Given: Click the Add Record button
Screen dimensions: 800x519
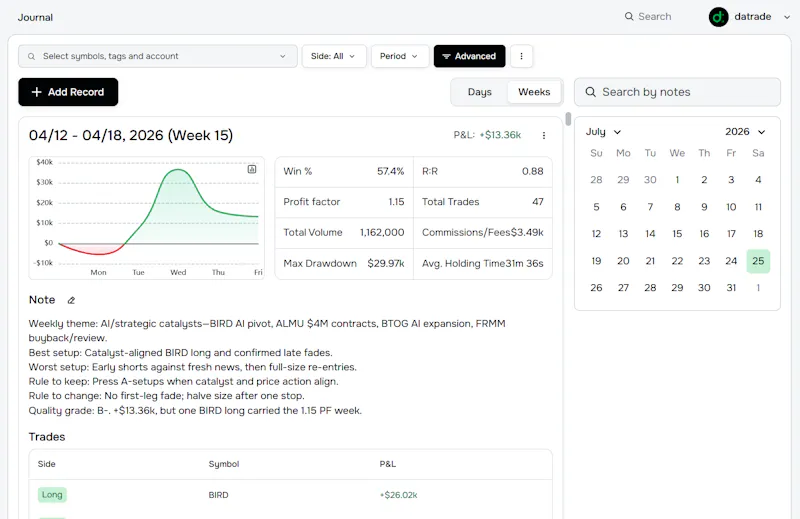Looking at the screenshot, I should [68, 92].
